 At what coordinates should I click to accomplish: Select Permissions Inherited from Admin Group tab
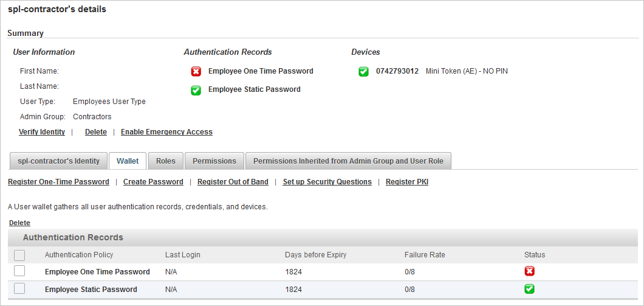(x=348, y=161)
